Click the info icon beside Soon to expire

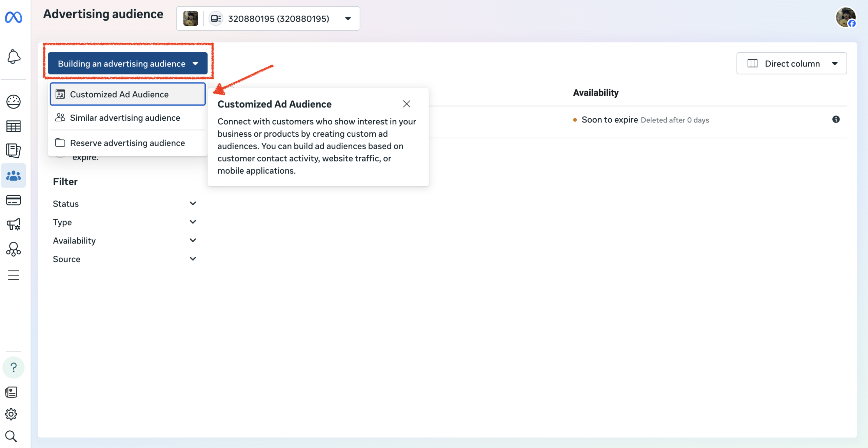pos(836,119)
